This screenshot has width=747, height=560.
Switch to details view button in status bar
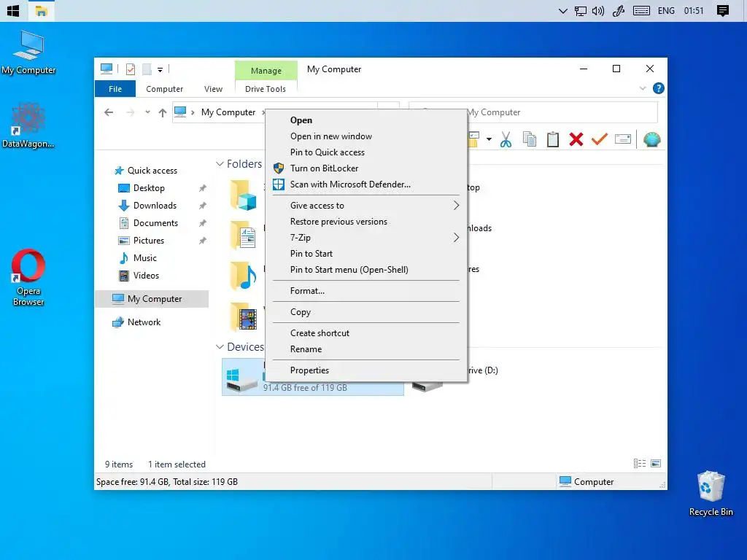tap(639, 463)
